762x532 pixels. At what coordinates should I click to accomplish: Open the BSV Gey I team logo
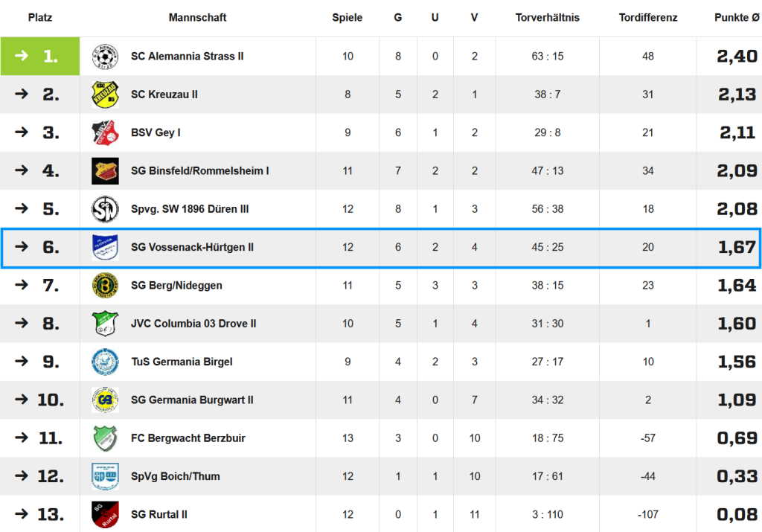(105, 132)
